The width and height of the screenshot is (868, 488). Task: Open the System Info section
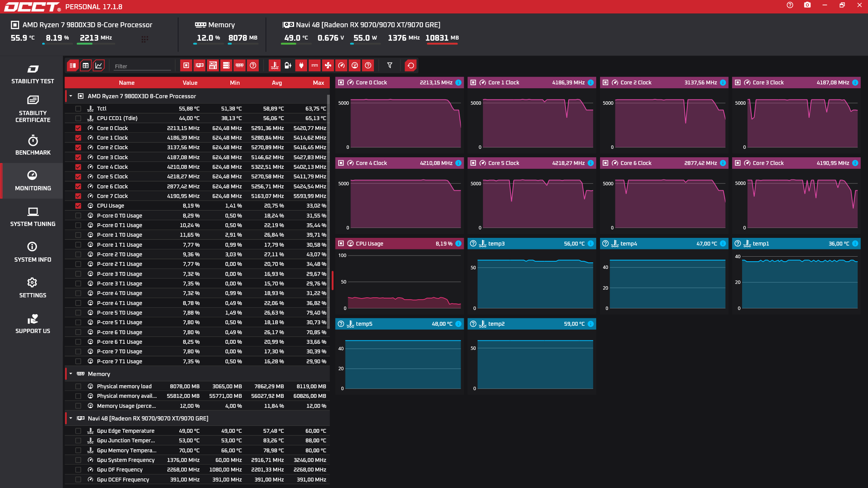click(x=33, y=252)
